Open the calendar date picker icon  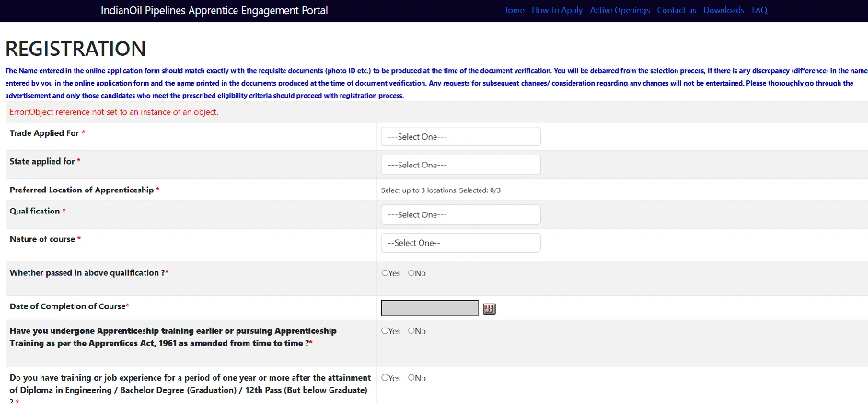click(490, 307)
